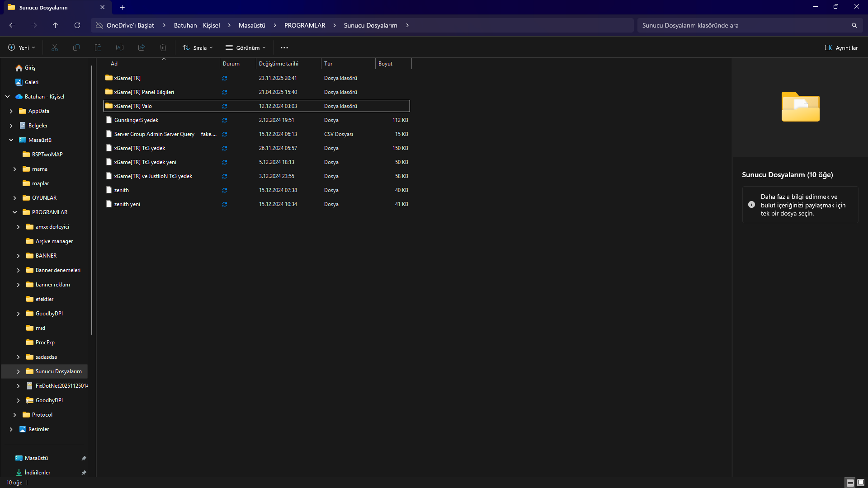
Task: Expand the OYUNLAR folder in sidebar
Action: (15, 198)
